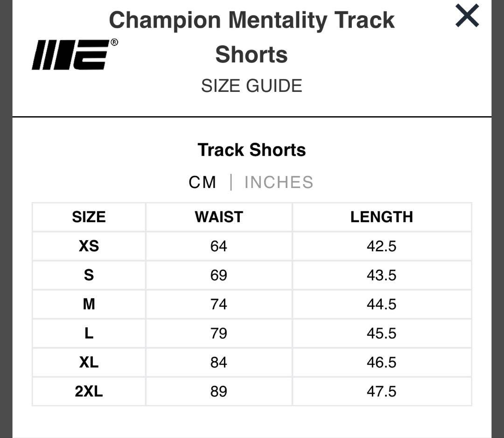504x438 pixels.
Task: Select the 2XL size row label
Action: (89, 391)
